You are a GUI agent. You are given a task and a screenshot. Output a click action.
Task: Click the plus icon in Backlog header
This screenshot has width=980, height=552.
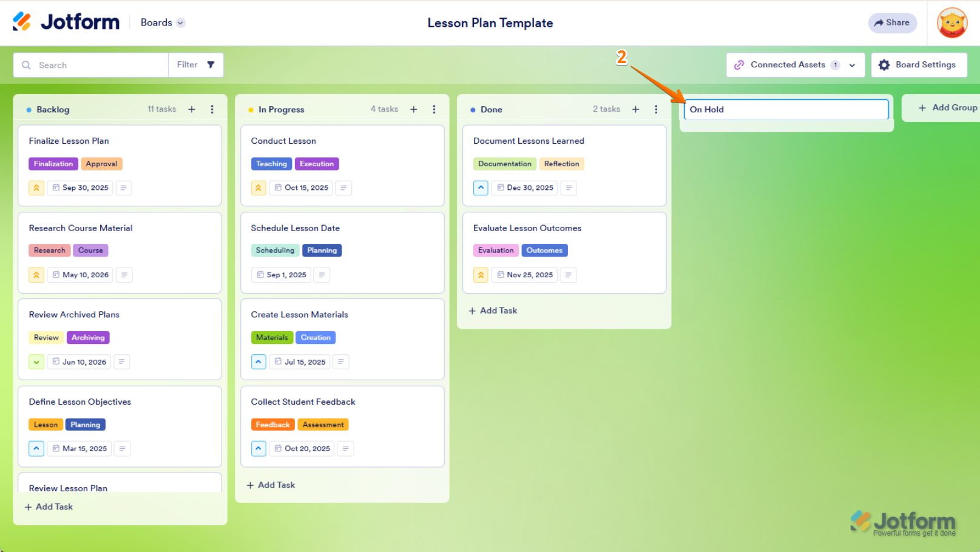pyautogui.click(x=192, y=109)
